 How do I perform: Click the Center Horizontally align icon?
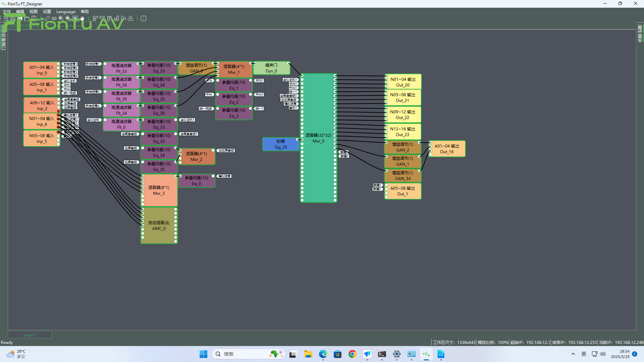(x=130, y=18)
